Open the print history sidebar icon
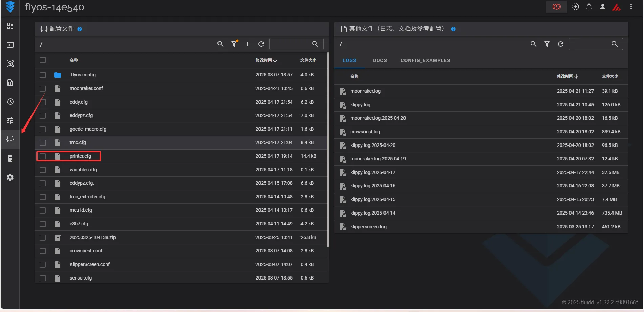 coord(10,102)
